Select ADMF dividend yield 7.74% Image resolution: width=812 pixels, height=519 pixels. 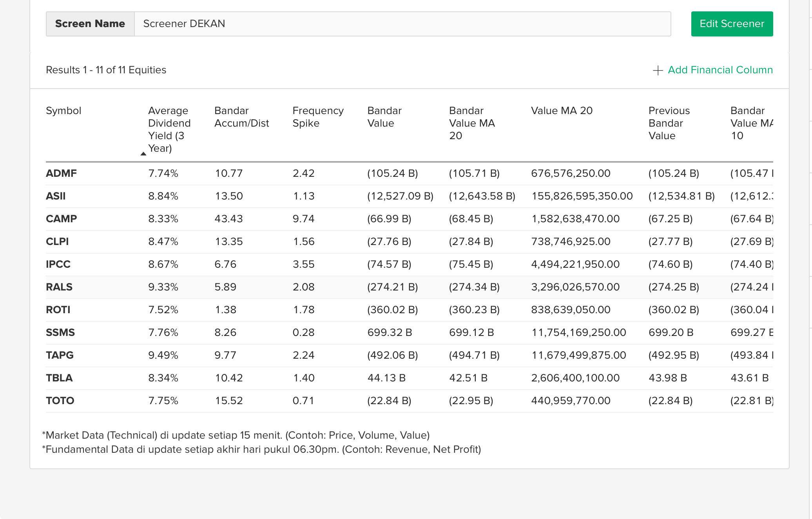pyautogui.click(x=163, y=173)
